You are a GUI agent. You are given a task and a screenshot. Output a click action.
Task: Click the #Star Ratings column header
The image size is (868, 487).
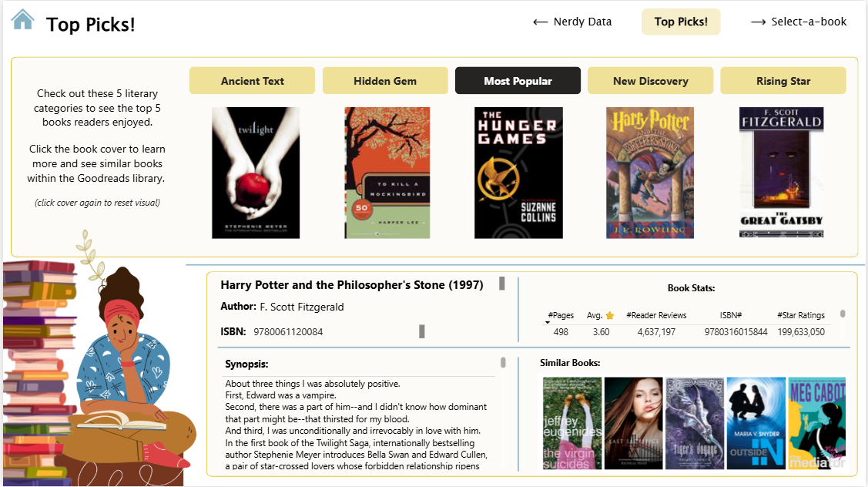tap(801, 315)
